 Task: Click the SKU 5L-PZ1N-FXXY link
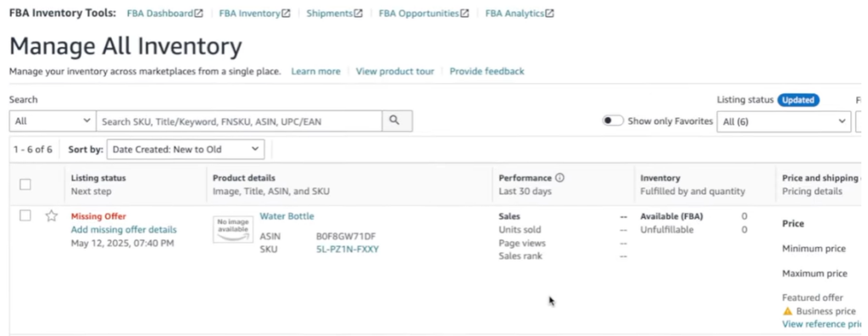click(x=348, y=249)
